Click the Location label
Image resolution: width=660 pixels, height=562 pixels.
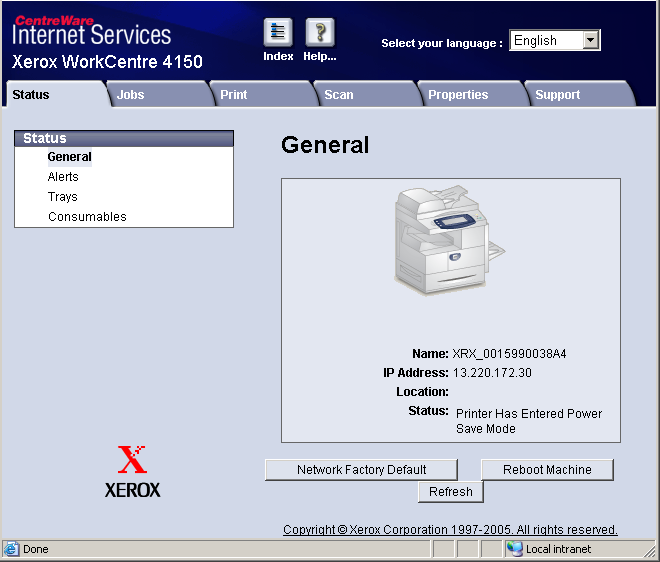click(422, 392)
